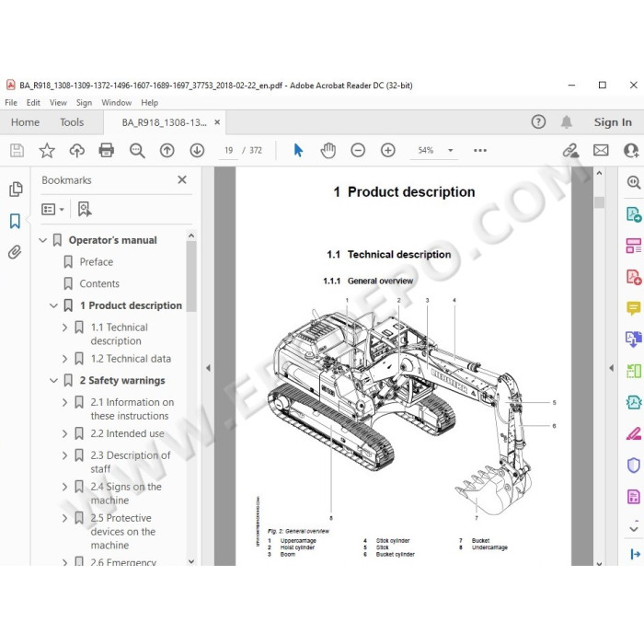Viewport: 644px width, 644px height.
Task: Open the find text magnifier
Action: point(137,150)
